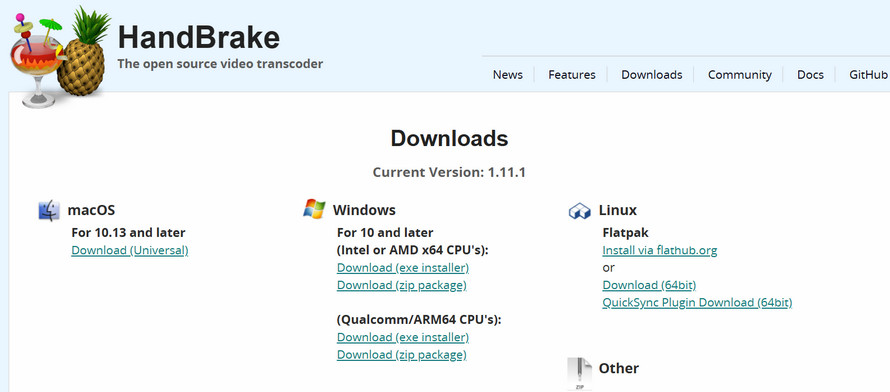Click the Other ZIP file icon
The height and width of the screenshot is (392, 890).
pos(580,374)
